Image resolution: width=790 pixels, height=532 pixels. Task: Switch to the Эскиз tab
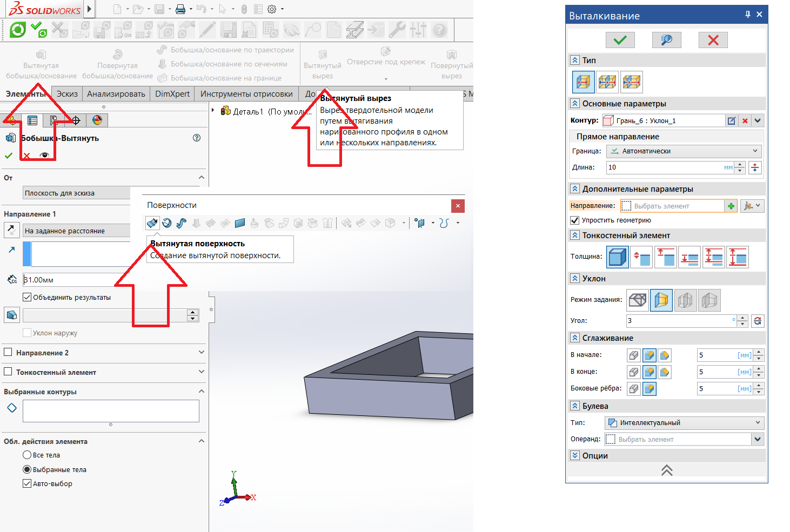coord(67,94)
